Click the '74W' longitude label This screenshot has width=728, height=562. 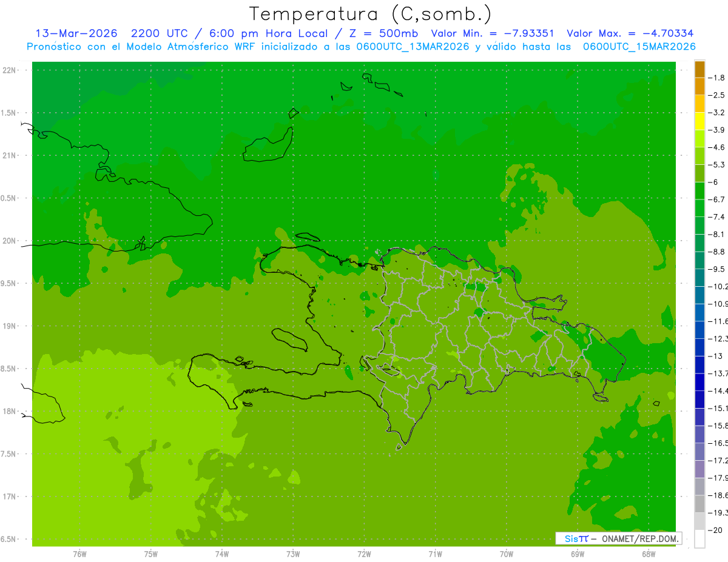click(x=222, y=554)
